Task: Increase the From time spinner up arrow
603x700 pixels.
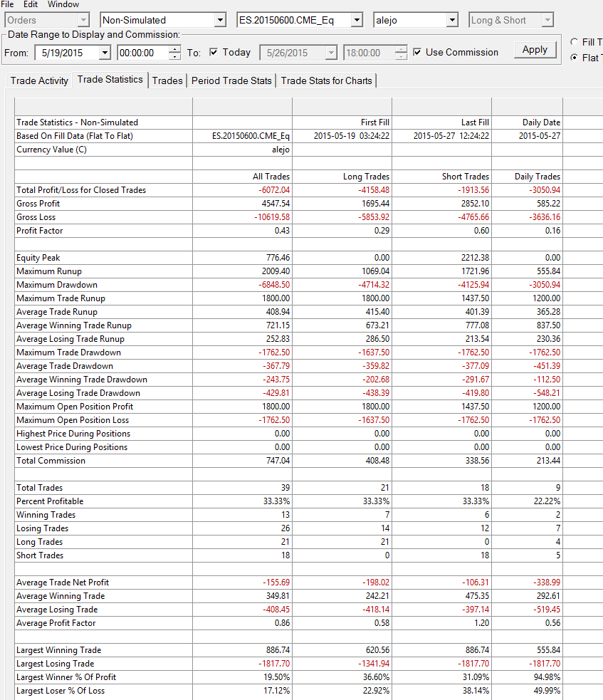Action: tap(175, 49)
